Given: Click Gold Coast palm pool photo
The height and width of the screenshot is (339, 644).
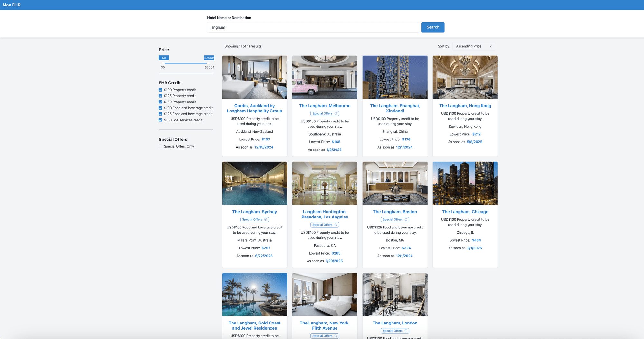Looking at the screenshot, I should (254, 295).
